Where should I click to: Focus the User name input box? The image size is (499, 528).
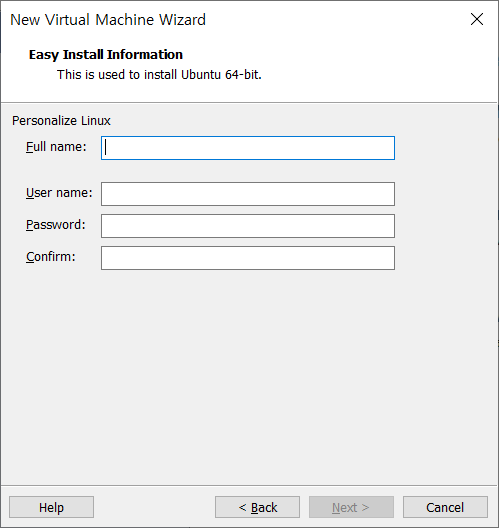[x=248, y=194]
